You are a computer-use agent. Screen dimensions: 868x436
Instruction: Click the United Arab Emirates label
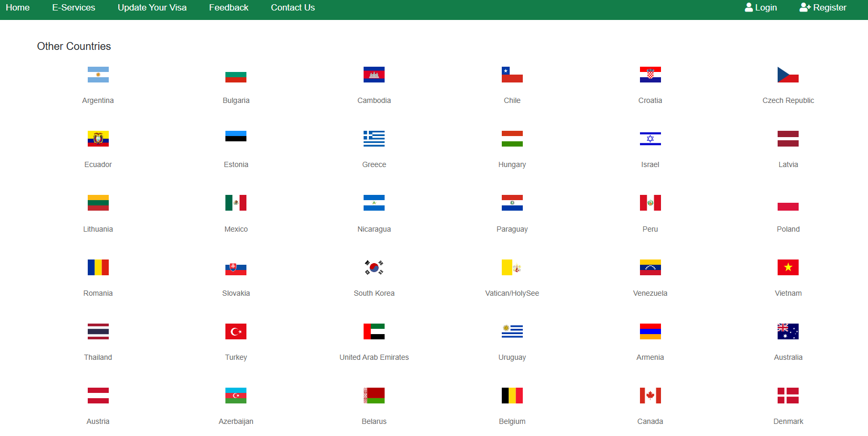[x=374, y=357]
